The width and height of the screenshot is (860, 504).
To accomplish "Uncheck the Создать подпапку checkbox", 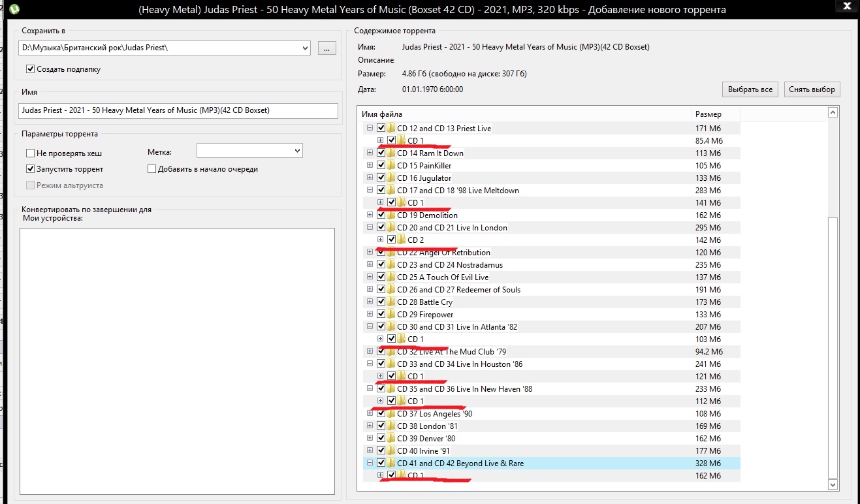I will [x=30, y=69].
